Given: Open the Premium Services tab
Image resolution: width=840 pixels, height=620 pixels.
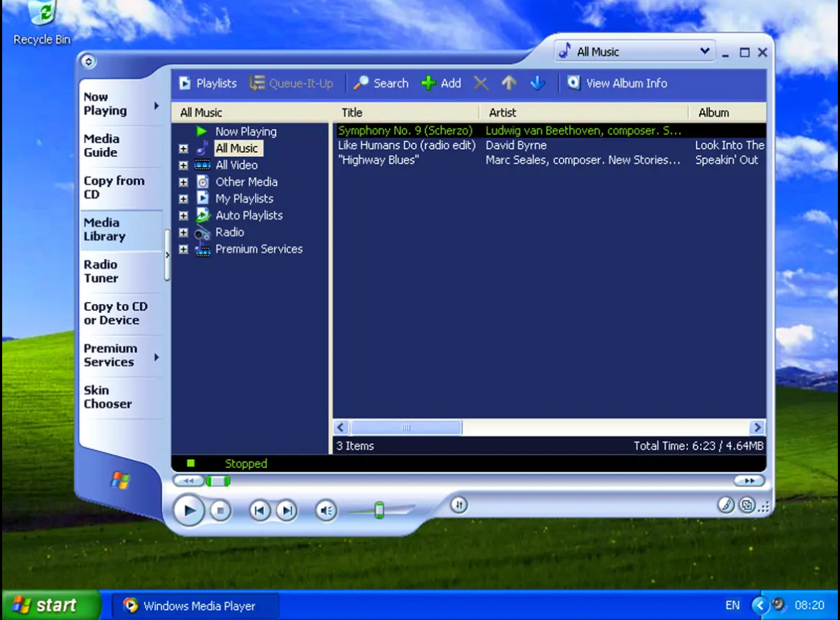Looking at the screenshot, I should click(120, 355).
